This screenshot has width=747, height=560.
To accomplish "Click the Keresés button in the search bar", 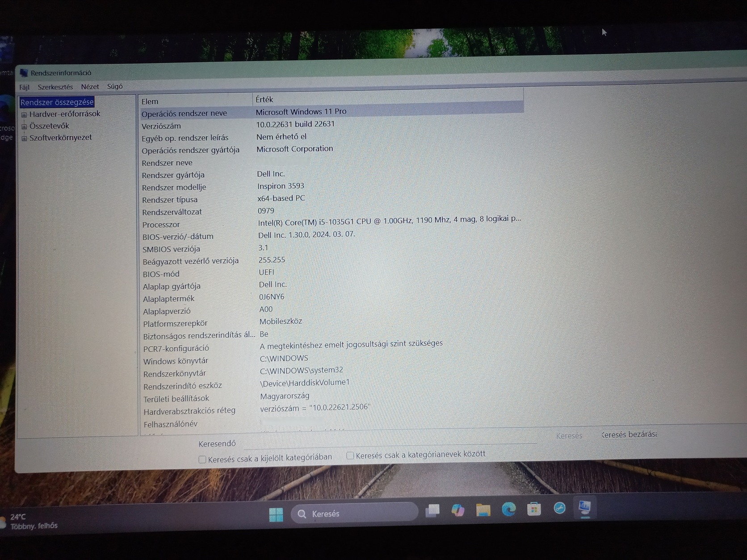I will point(569,435).
